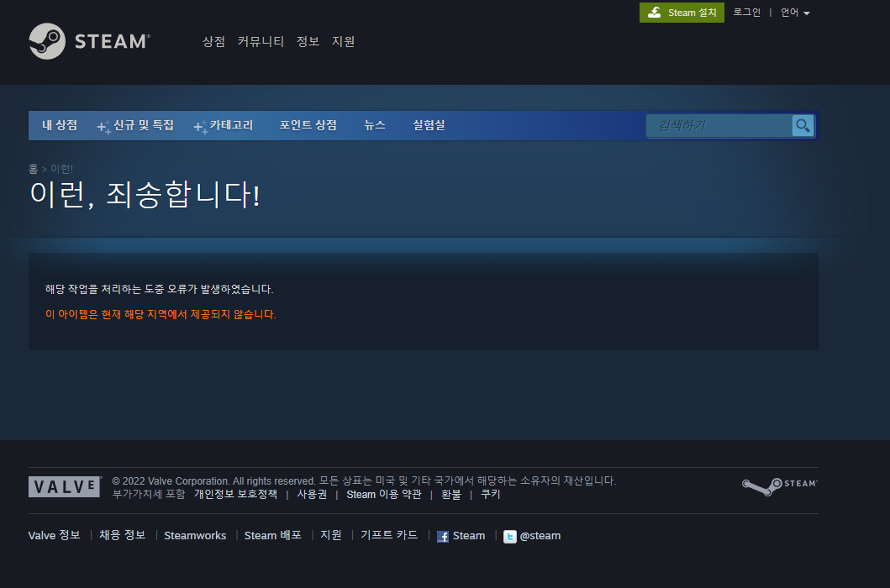Viewport: 890px width, 588px height.
Task: Expand the 카테고리 menu
Action: click(x=224, y=125)
